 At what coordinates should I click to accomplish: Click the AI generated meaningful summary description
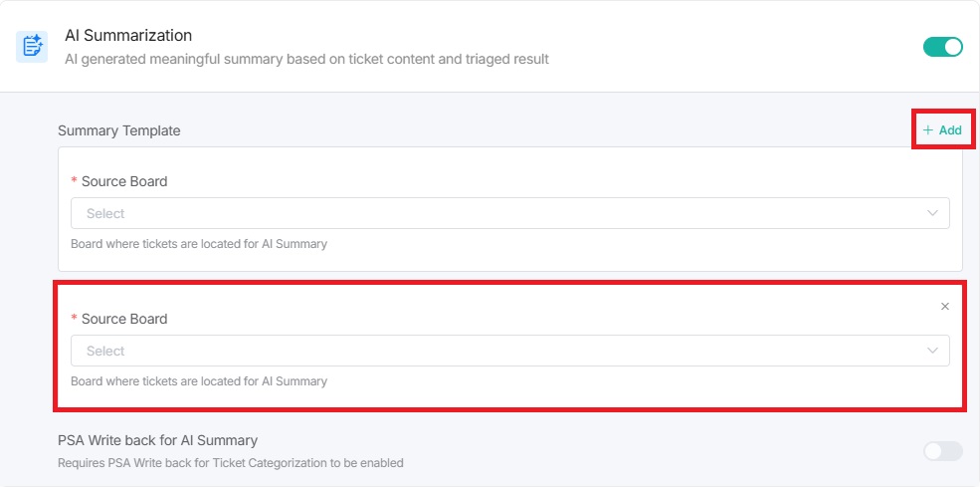tap(306, 59)
